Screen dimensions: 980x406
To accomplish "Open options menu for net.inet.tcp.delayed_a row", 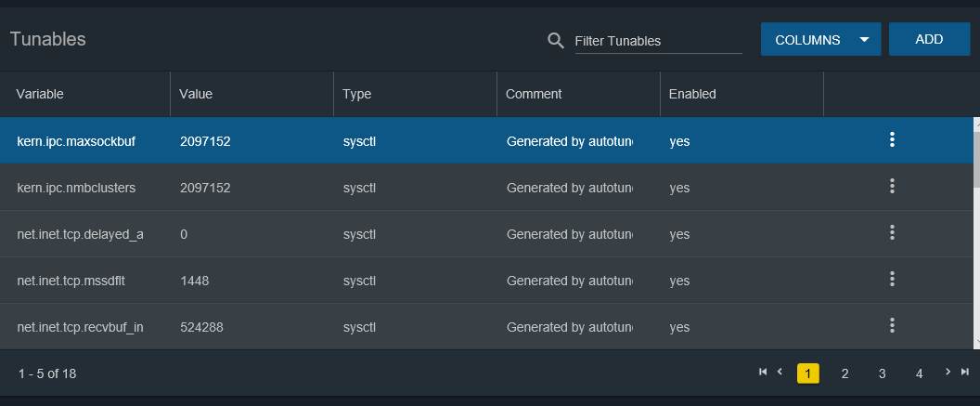I will 892,232.
